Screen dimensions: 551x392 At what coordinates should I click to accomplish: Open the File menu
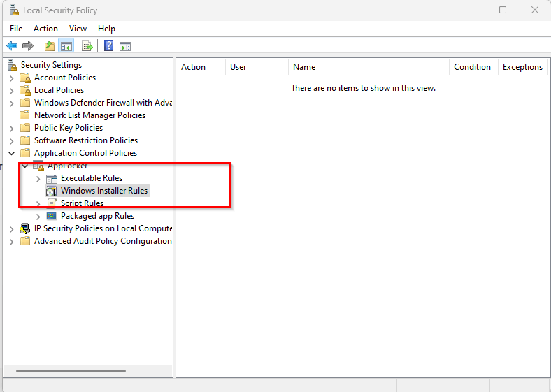(x=16, y=29)
